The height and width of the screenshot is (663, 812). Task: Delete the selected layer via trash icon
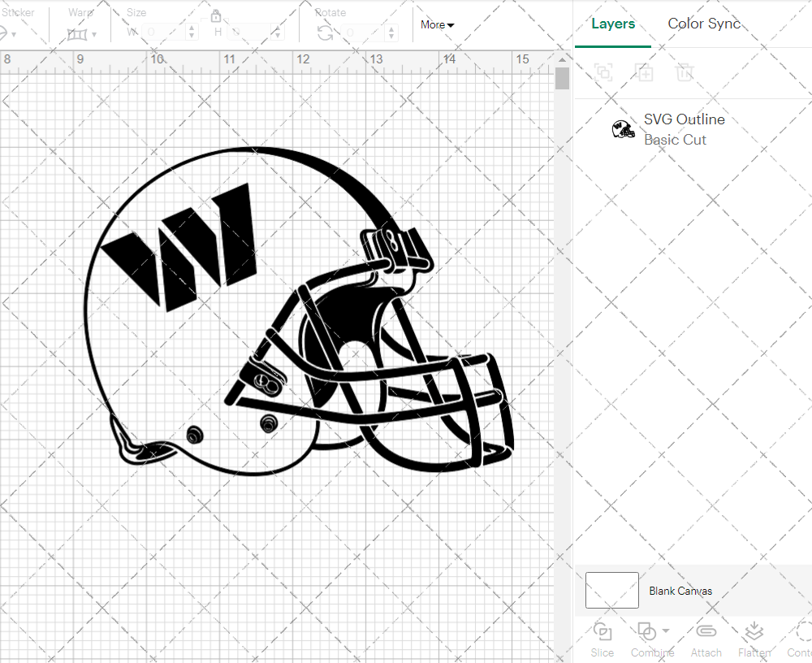(685, 72)
